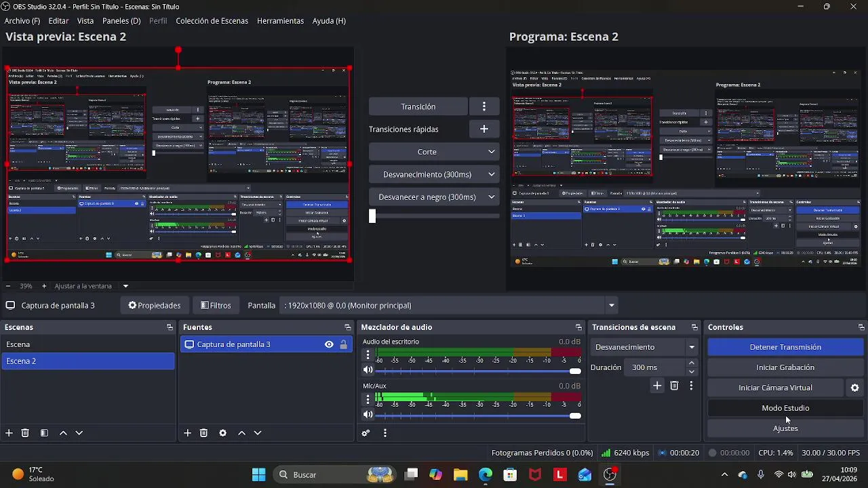Increase transition duration with up arrow

coord(692,363)
